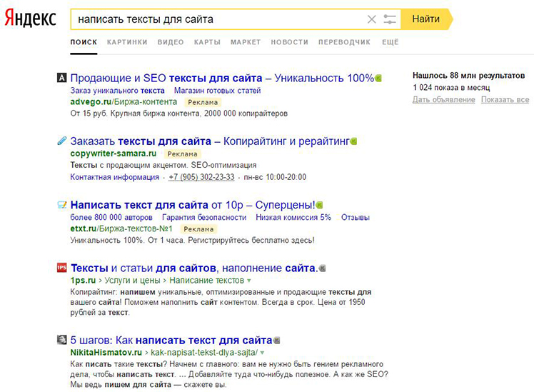The image size is (534, 392).
Task: Open 'Отзывы' sitelink
Action: (356, 217)
